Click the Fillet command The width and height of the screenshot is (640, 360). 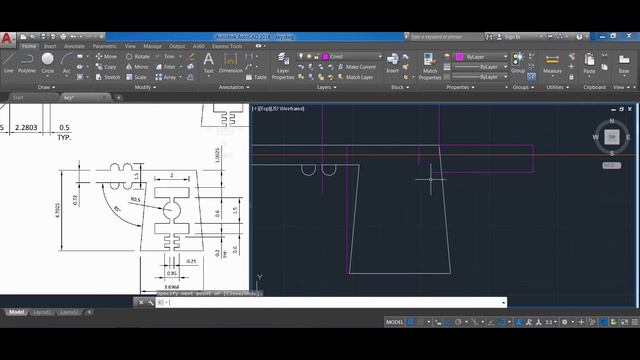tap(166, 67)
